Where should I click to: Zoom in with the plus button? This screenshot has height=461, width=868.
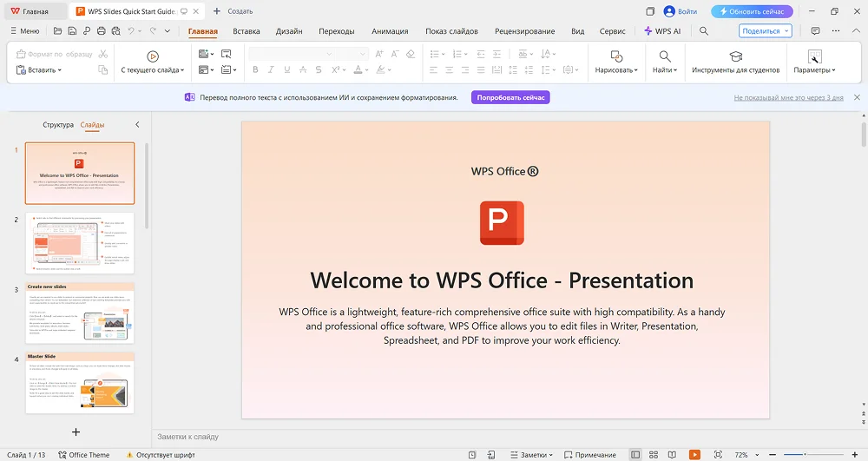[855, 454]
